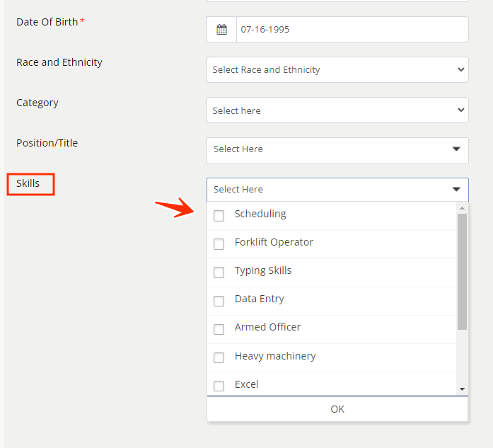Click the Date Of Birth text field
493x448 pixels.
tap(352, 30)
